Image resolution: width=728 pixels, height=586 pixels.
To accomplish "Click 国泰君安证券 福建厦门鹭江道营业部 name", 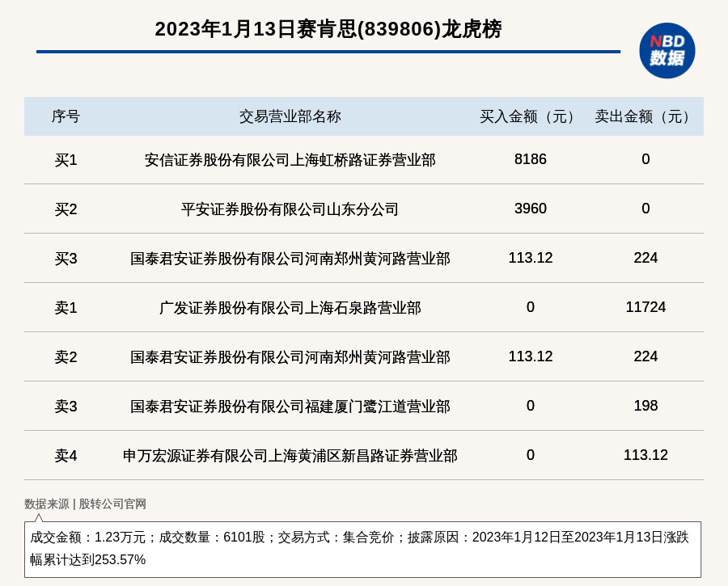I will (x=290, y=407).
